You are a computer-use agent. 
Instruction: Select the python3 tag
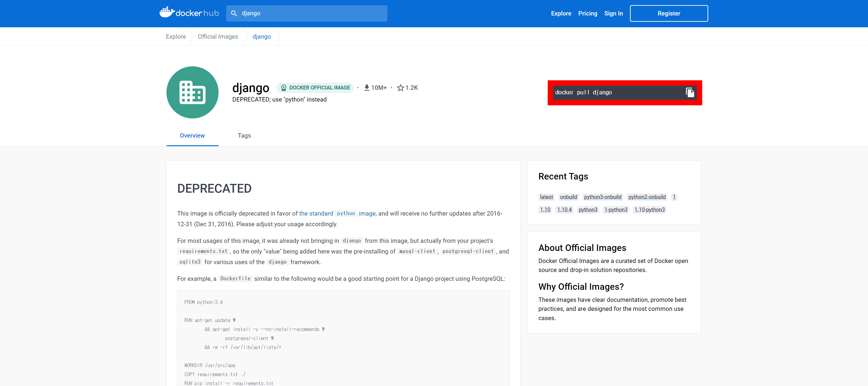pos(588,210)
